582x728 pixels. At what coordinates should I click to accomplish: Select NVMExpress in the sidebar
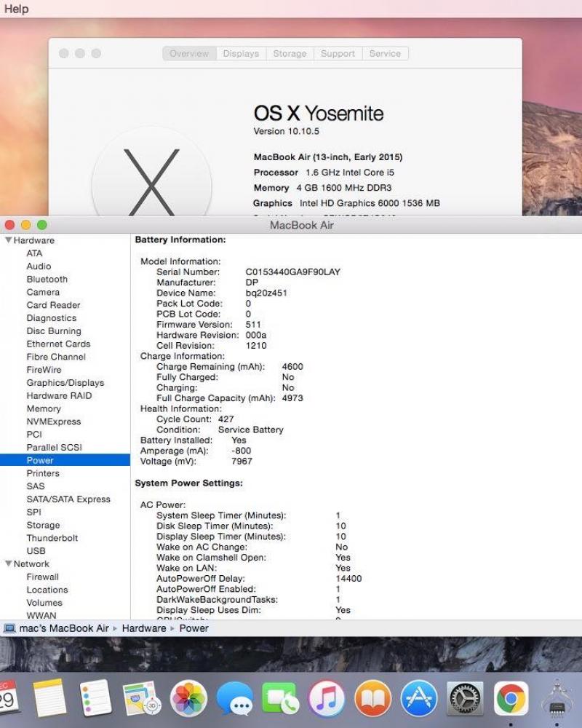click(54, 422)
